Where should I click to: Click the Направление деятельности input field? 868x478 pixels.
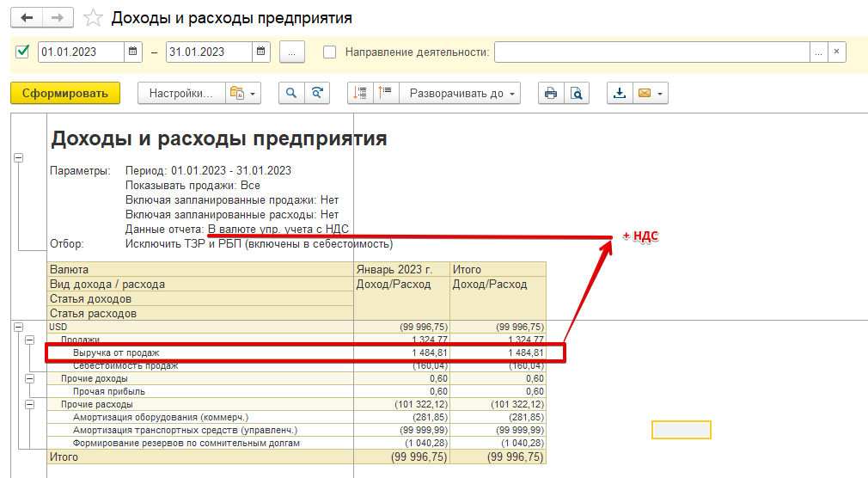[651, 52]
